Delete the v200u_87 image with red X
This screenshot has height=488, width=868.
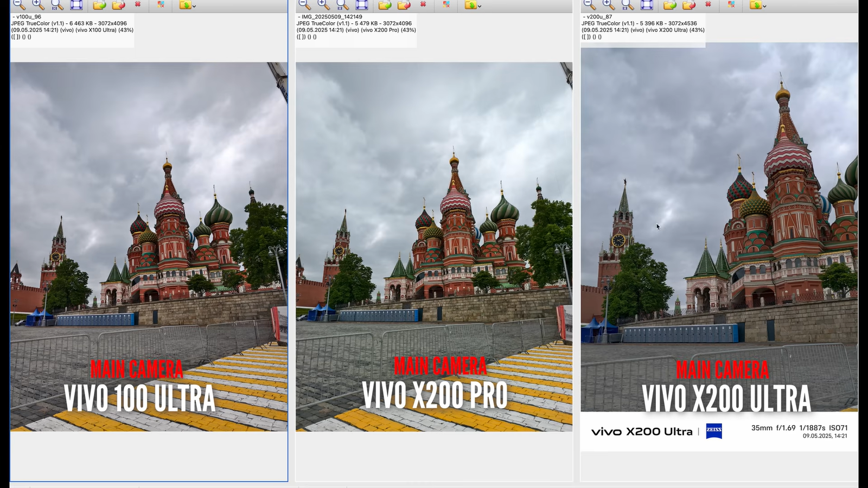pos(708,4)
